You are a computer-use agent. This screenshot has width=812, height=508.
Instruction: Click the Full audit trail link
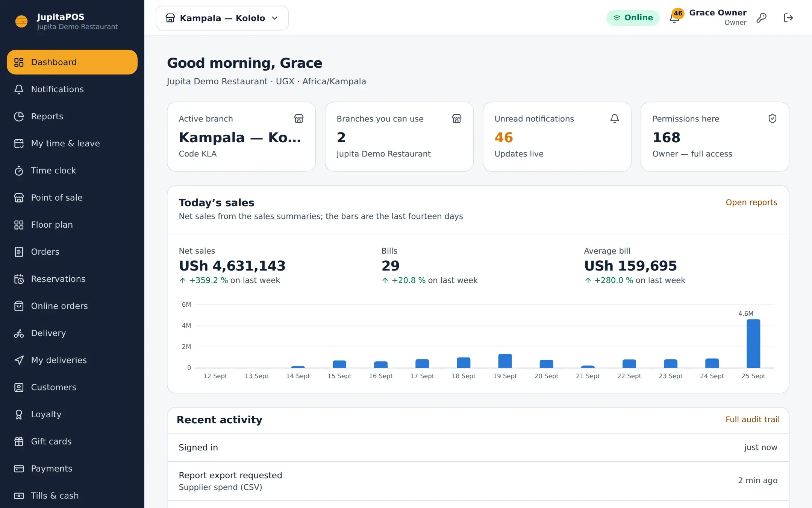[x=752, y=420]
